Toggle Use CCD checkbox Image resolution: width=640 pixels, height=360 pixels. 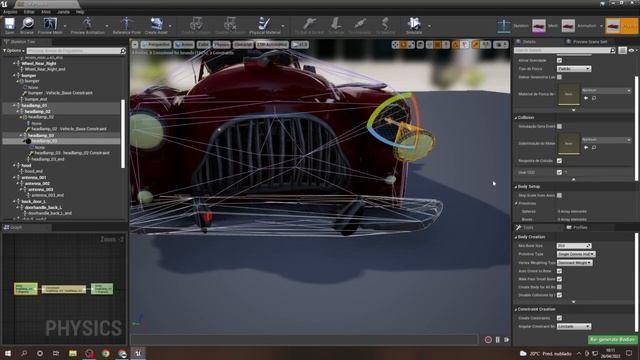559,172
